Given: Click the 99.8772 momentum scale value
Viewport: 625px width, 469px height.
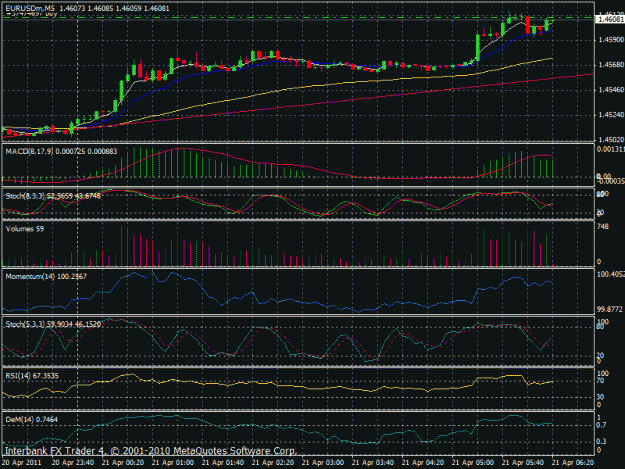Looking at the screenshot, I should coord(610,309).
